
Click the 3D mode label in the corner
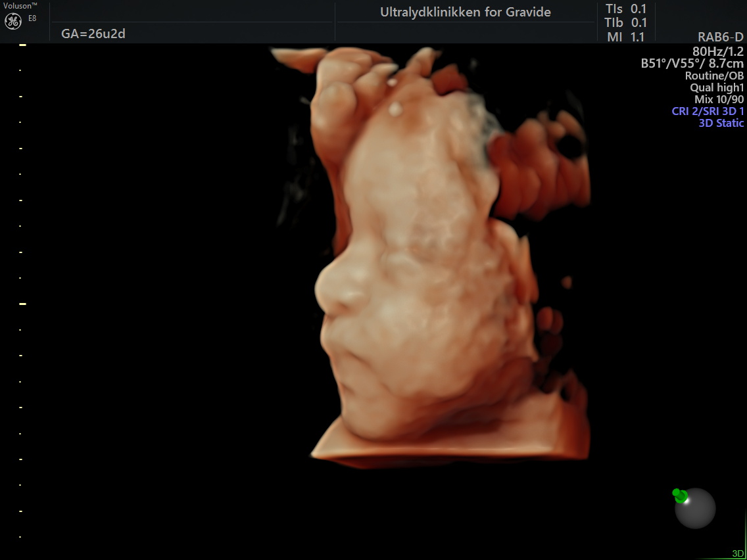(738, 554)
